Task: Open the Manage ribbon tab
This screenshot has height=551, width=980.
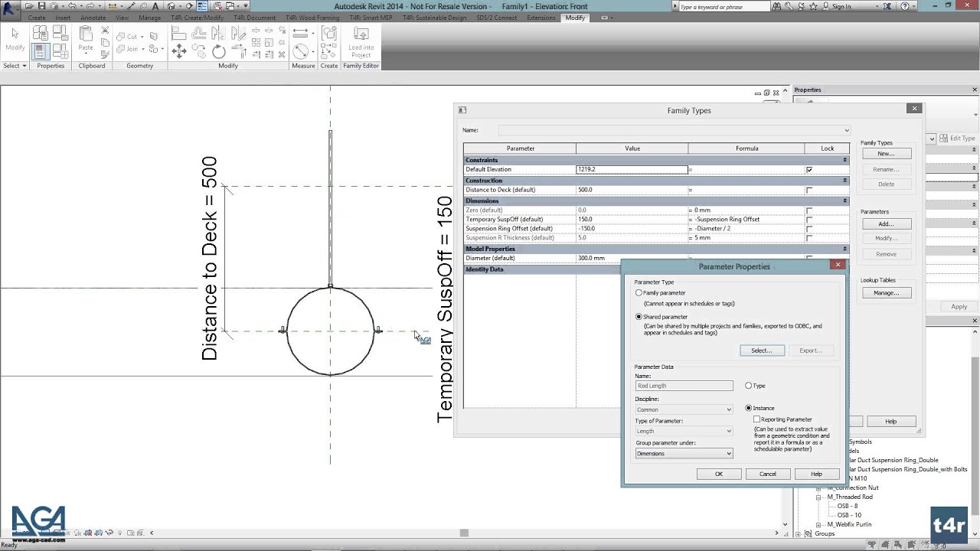Action: click(150, 18)
